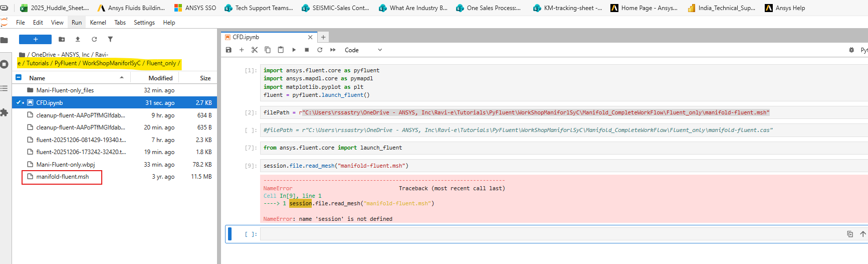This screenshot has height=264, width=868.
Task: Open the File Browser sidebar panel
Action: click(x=4, y=40)
